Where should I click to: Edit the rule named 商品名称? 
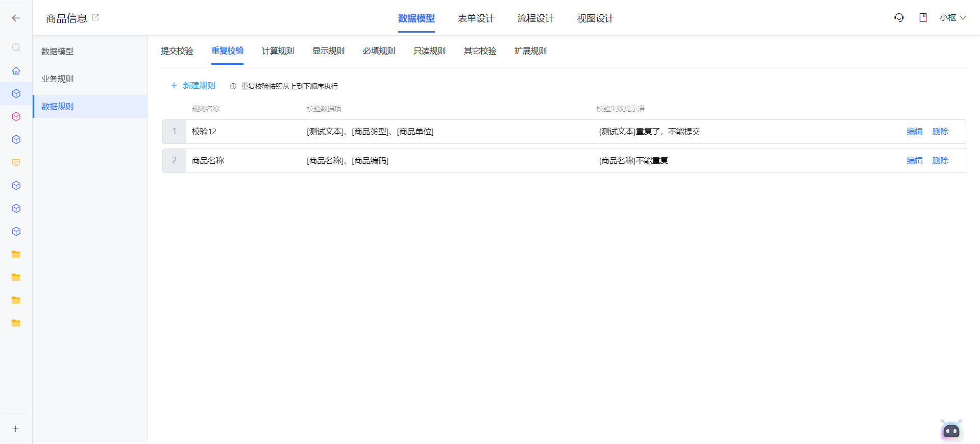(x=914, y=161)
